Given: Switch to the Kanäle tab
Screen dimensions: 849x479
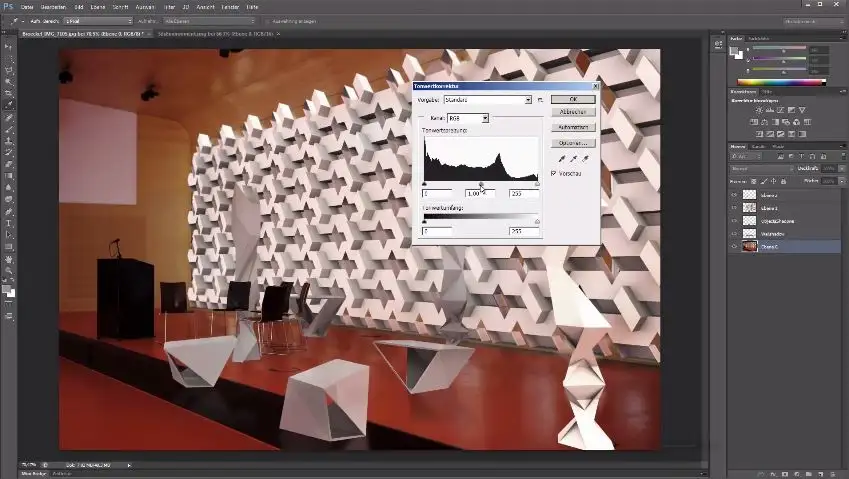Looking at the screenshot, I should [759, 147].
